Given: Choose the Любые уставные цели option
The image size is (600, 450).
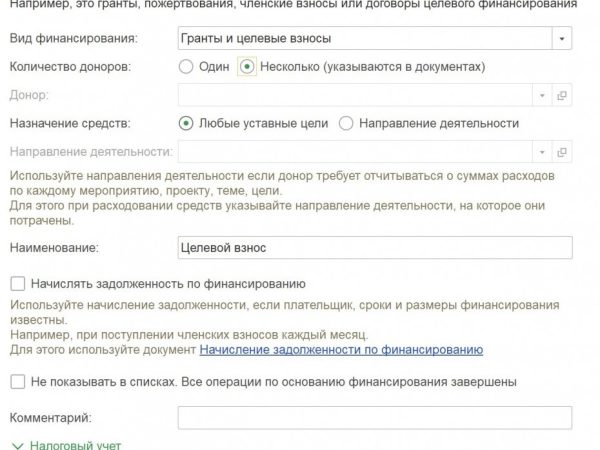Looking at the screenshot, I should (x=185, y=123).
